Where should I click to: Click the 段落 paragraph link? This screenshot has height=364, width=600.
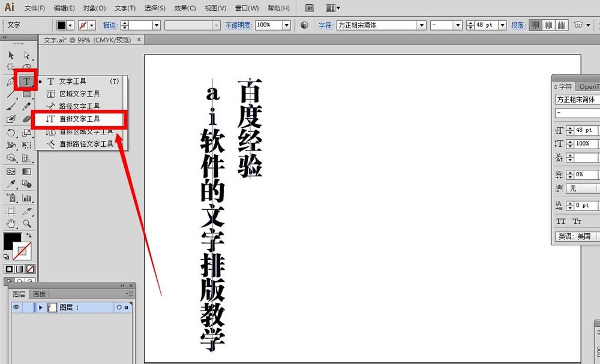[518, 25]
